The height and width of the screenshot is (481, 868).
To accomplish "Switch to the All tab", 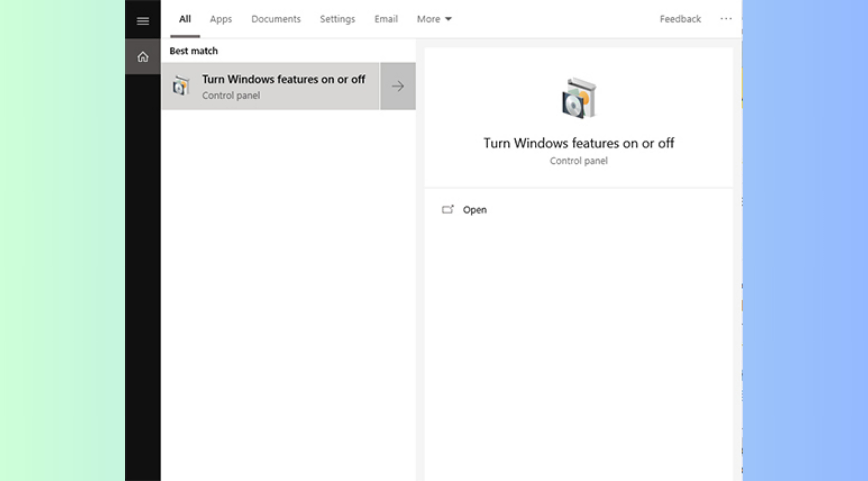I will 185,19.
